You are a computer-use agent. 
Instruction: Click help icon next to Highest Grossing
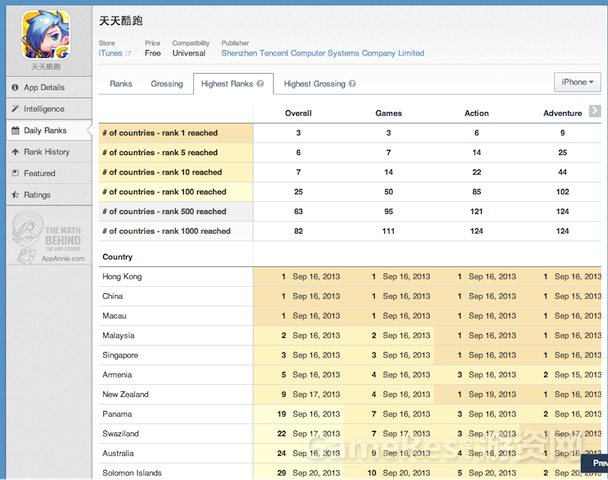point(352,84)
